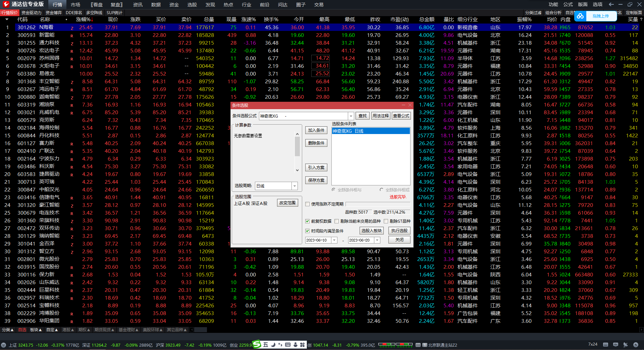Uncheck the 前复权数据 checkbox
644x350 pixels.
point(307,221)
